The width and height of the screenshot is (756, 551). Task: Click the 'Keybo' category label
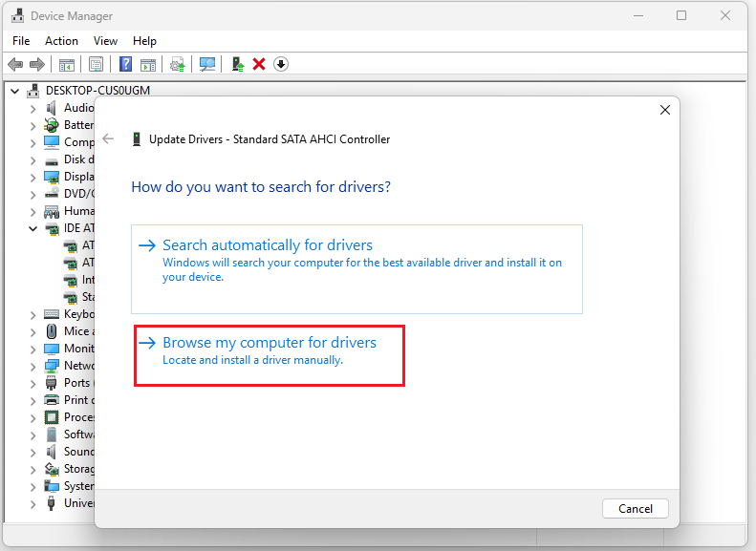click(79, 314)
